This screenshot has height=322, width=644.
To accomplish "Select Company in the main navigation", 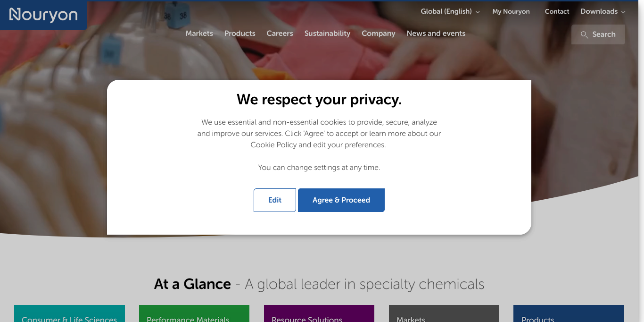I will (x=379, y=34).
